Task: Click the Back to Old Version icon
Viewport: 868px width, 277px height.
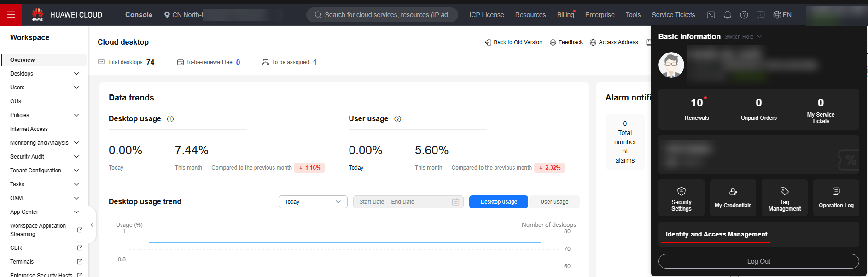Action: 488,42
